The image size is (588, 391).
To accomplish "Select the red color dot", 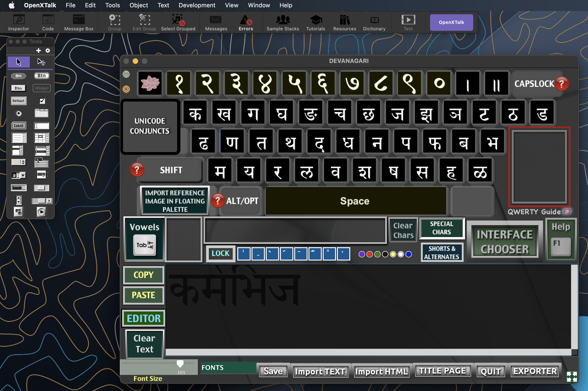I will 370,254.
